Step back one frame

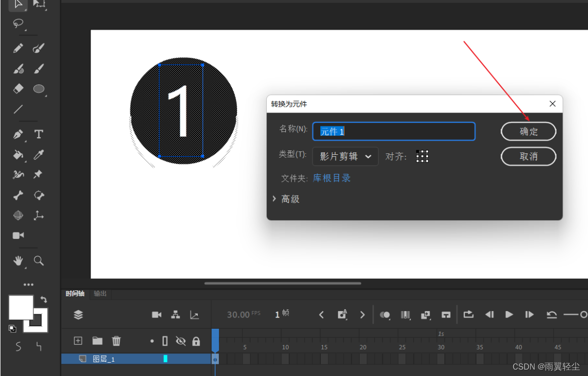pyautogui.click(x=490, y=315)
